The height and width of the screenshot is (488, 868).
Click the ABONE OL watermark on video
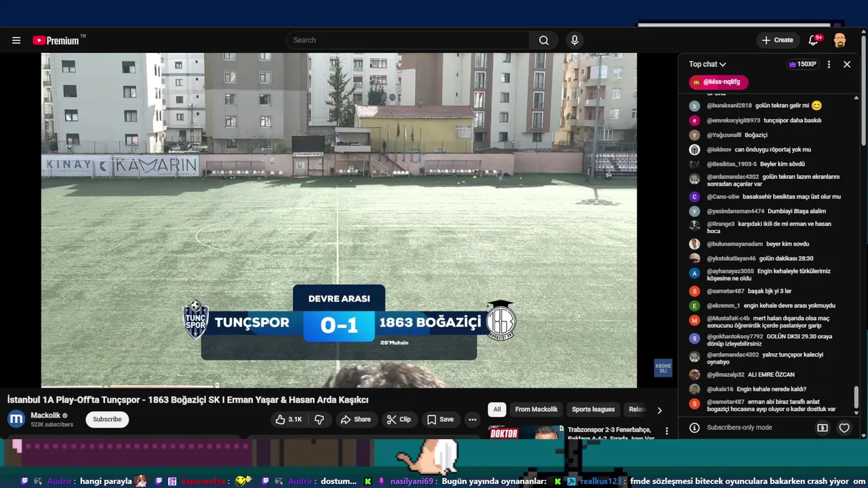[x=663, y=368]
